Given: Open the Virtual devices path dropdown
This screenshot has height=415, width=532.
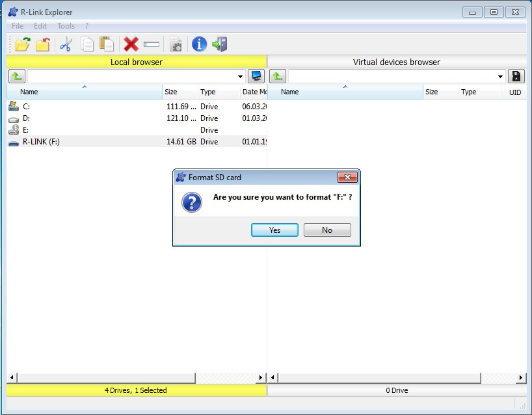Looking at the screenshot, I should point(500,76).
